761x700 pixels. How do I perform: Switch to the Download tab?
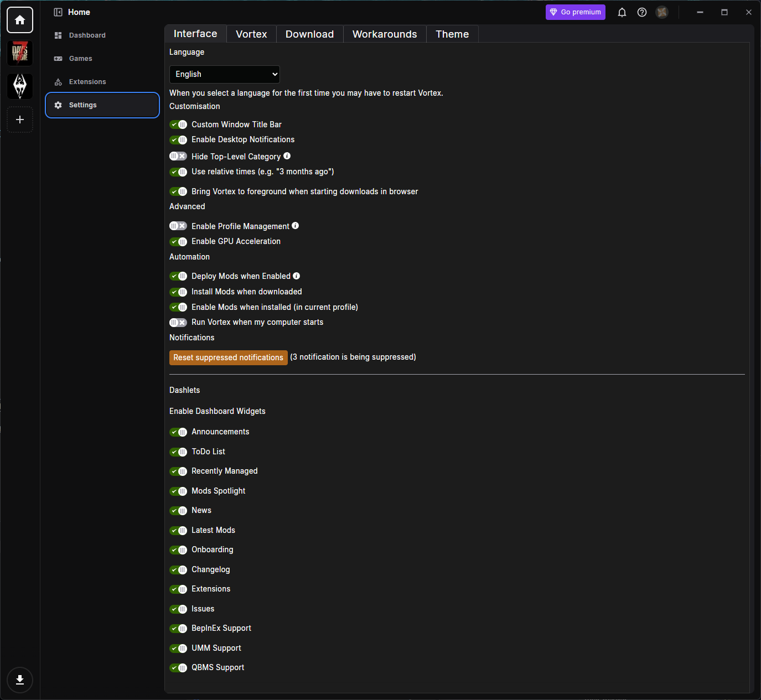tap(310, 34)
